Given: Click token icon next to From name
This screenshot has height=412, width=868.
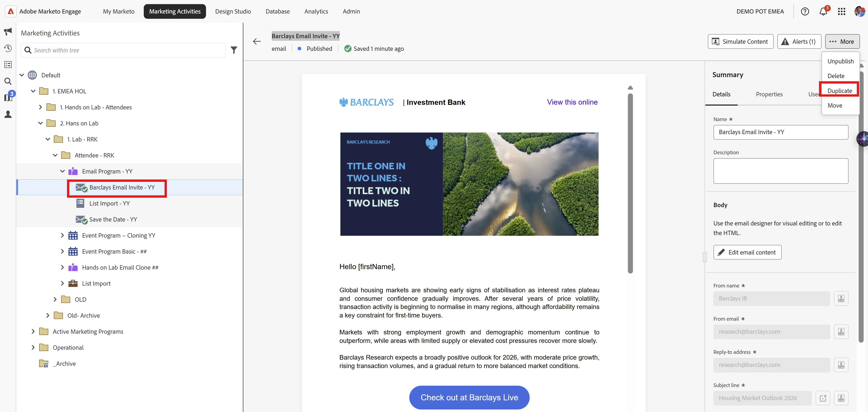Looking at the screenshot, I should tap(841, 298).
